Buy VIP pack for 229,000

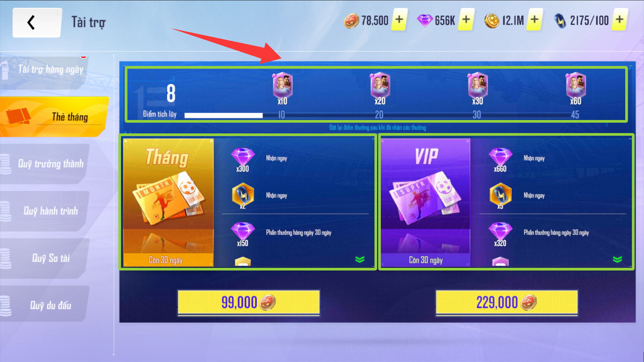[x=506, y=303]
